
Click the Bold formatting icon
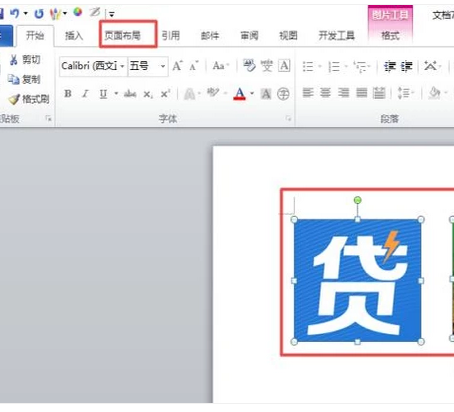pyautogui.click(x=68, y=94)
